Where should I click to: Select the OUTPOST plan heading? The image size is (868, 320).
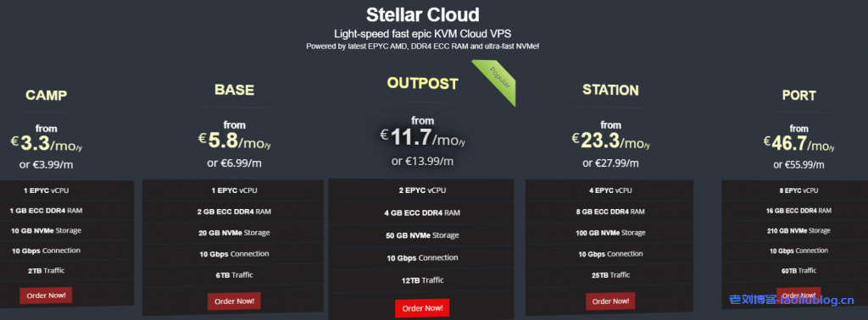click(x=422, y=84)
